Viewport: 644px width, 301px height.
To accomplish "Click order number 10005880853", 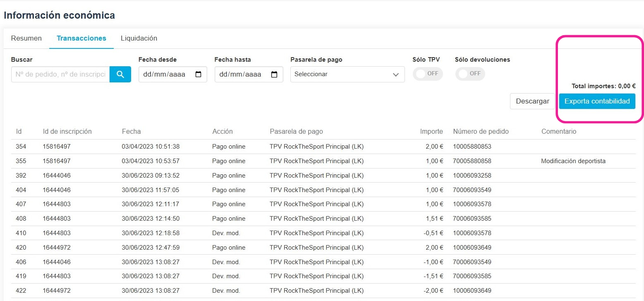I will pos(472,147).
